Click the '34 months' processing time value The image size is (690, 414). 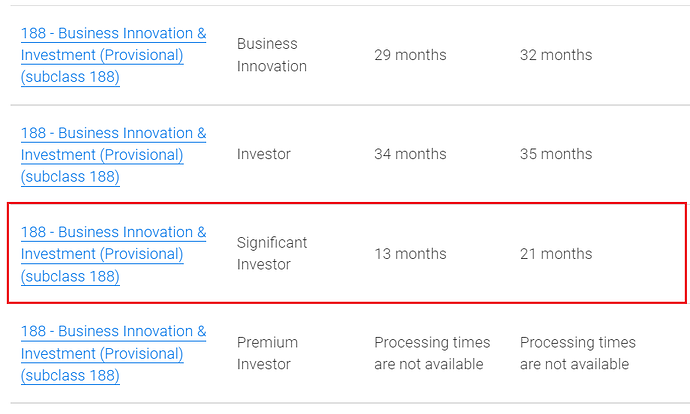tap(410, 154)
